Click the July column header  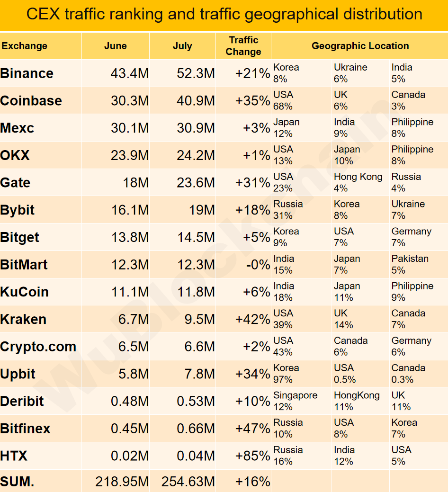(x=182, y=46)
